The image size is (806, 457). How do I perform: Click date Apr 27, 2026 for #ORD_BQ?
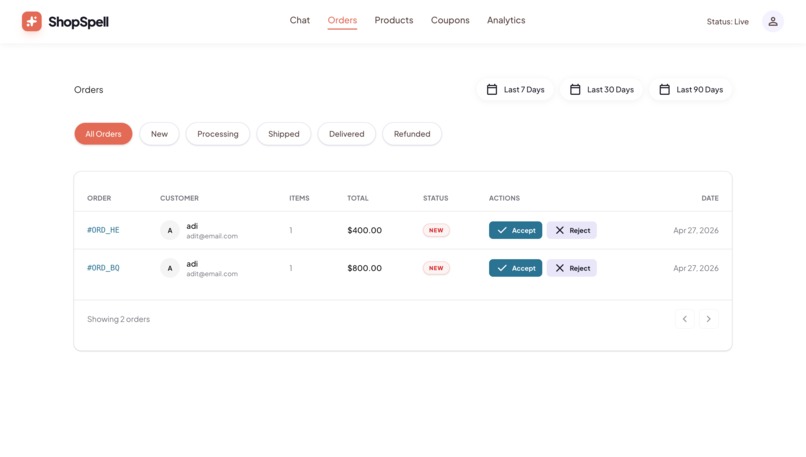pos(696,268)
